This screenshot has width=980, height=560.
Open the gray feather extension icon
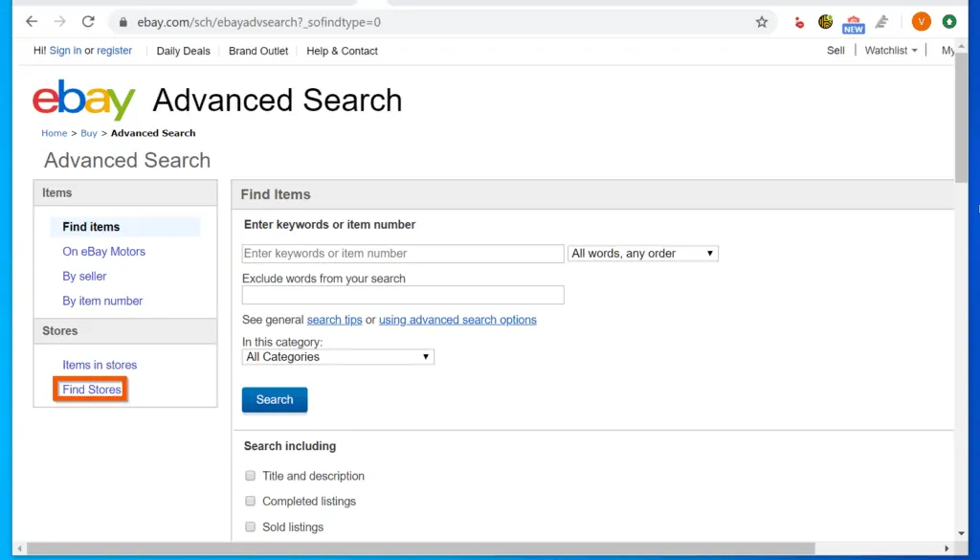(881, 23)
